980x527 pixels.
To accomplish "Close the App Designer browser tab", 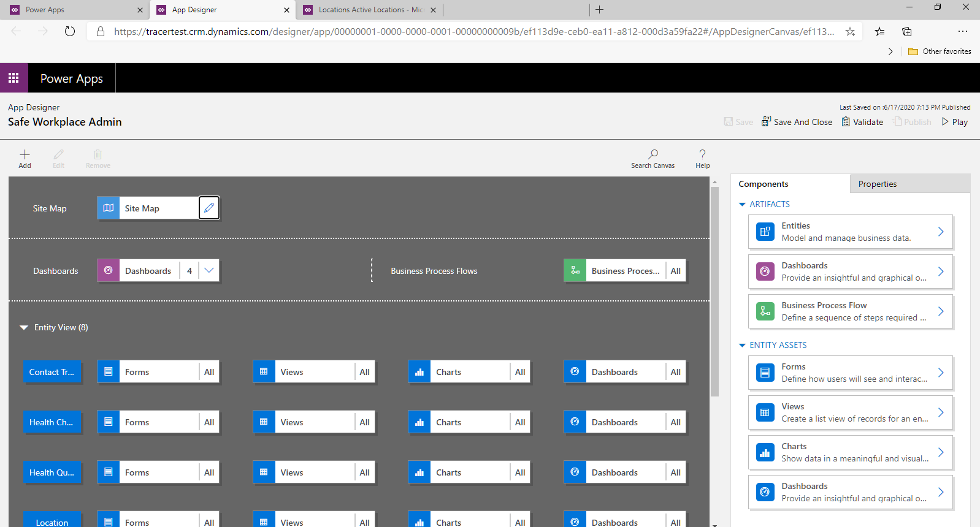I will click(286, 10).
